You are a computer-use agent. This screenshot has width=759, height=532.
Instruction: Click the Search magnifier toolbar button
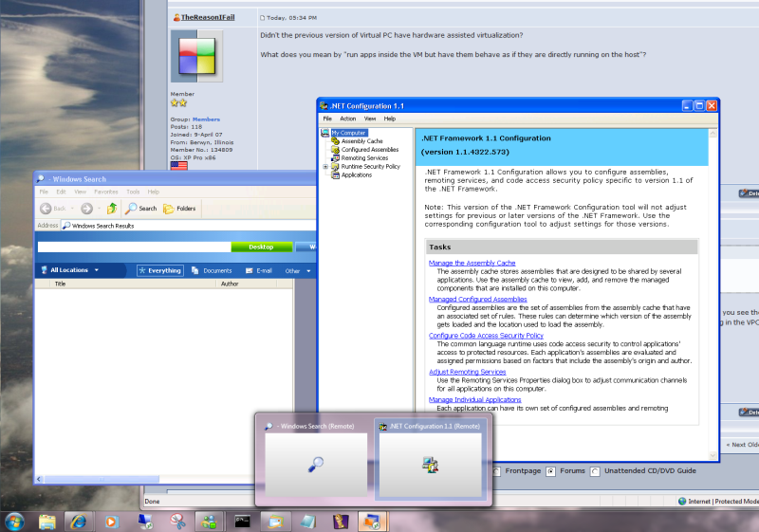(140, 209)
